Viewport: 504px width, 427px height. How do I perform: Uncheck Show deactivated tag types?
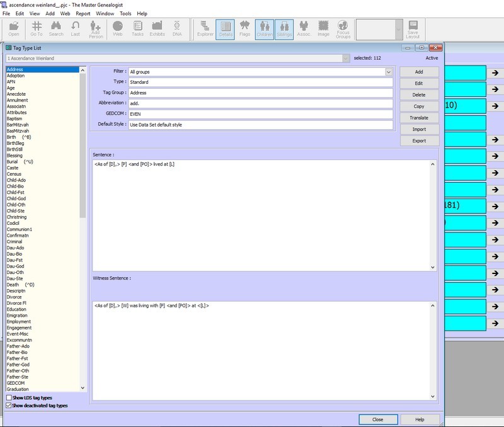(9, 406)
